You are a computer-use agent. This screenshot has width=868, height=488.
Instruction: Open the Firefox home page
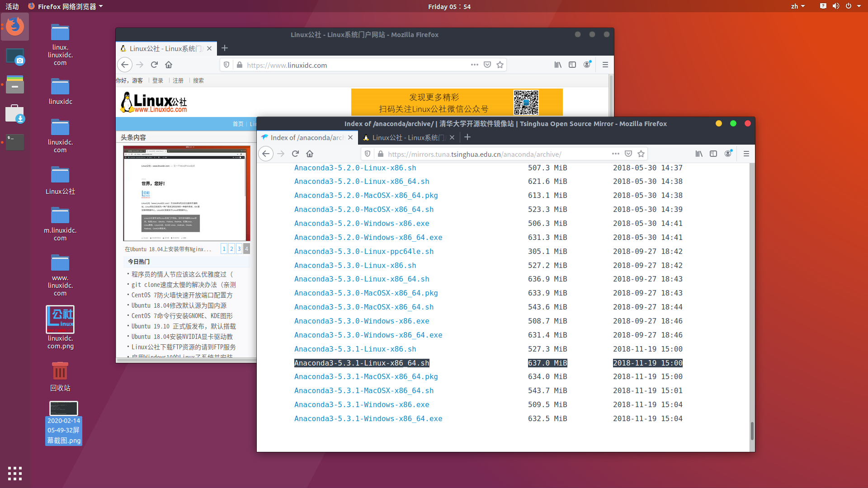tap(310, 154)
